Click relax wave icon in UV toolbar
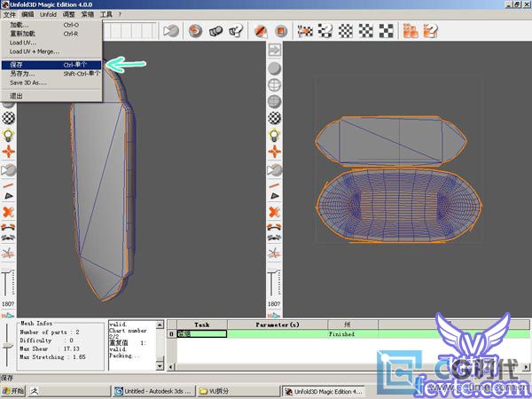The height and width of the screenshot is (399, 532). coord(275,238)
